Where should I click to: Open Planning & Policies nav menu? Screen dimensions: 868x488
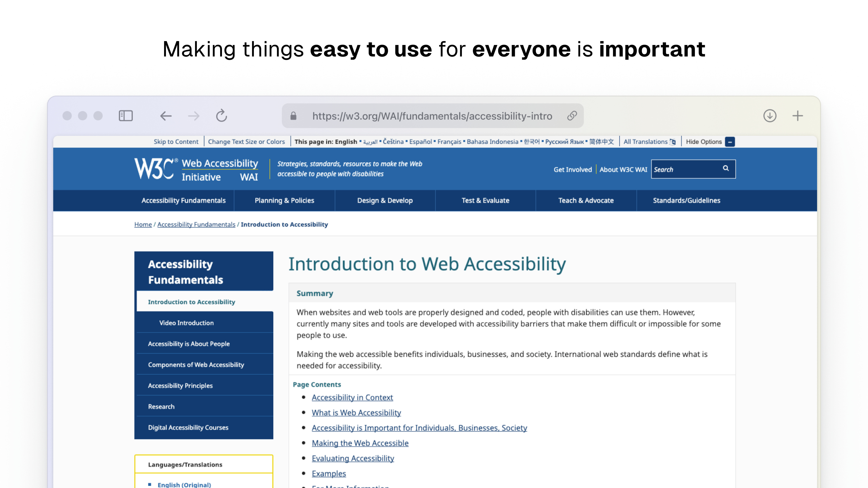point(284,200)
